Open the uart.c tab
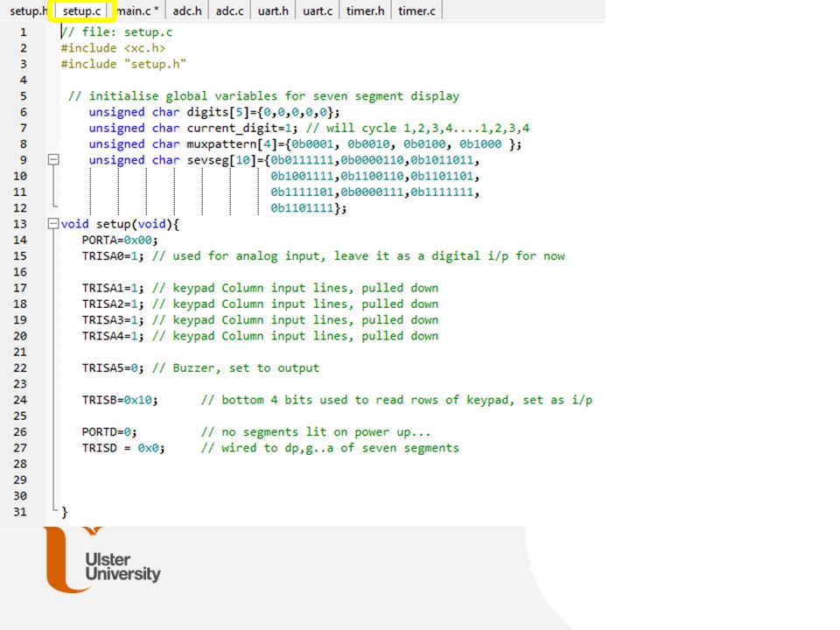 pyautogui.click(x=318, y=10)
